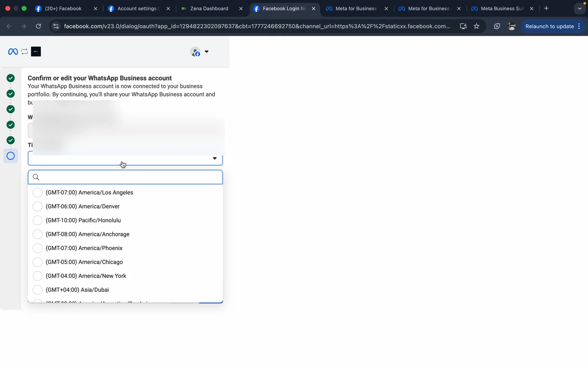Expand the timezone dropdown arrow
588x368 pixels.
[x=215, y=158]
